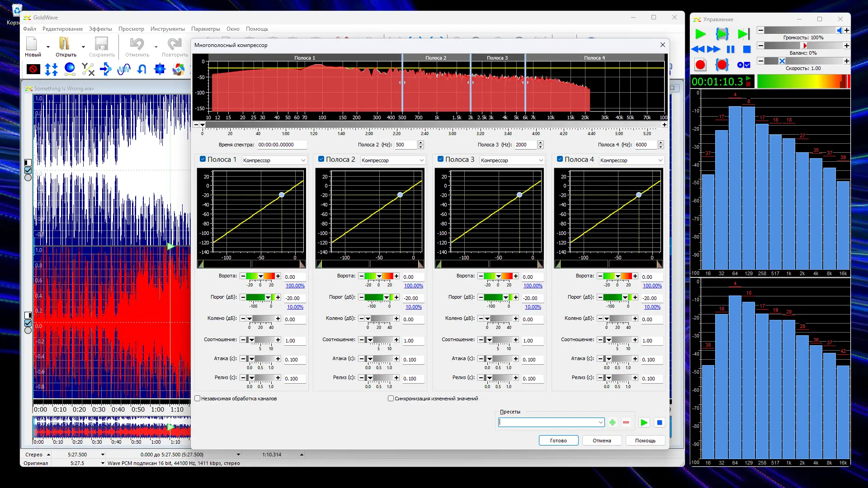This screenshot has width=868, height=488.
Task: Check Синхронизация изменений значений option
Action: point(391,399)
